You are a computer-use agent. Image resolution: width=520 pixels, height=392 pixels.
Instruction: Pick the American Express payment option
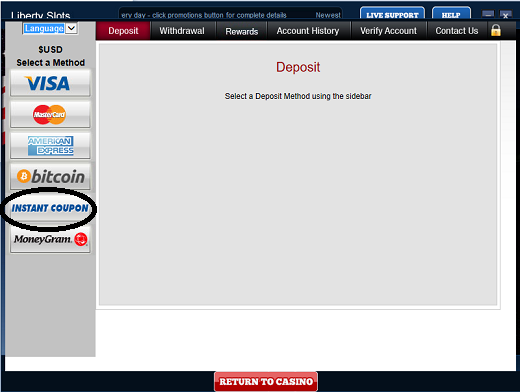click(x=50, y=145)
